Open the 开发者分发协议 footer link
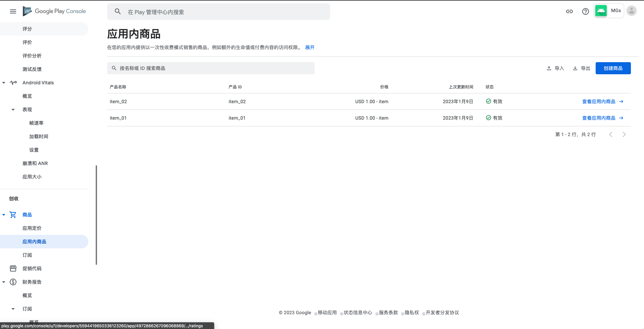 [x=443, y=313]
